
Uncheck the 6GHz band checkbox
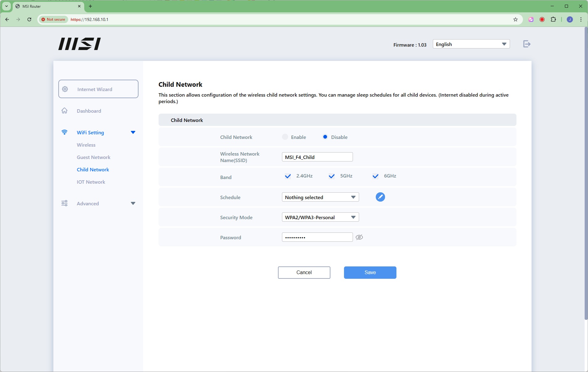click(x=375, y=176)
